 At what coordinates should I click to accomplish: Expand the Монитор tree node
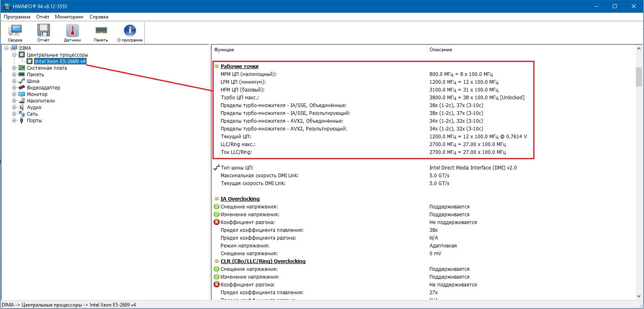(x=14, y=94)
